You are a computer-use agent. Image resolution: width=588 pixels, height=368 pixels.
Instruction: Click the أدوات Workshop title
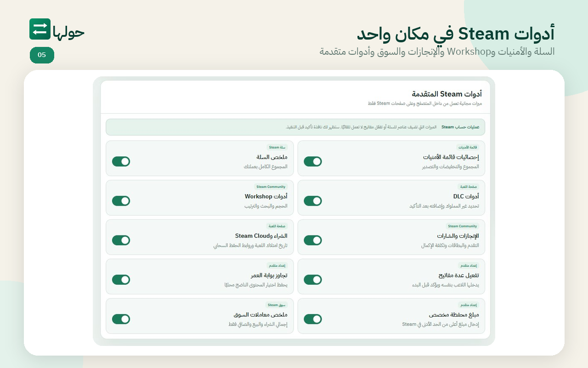[x=266, y=196]
